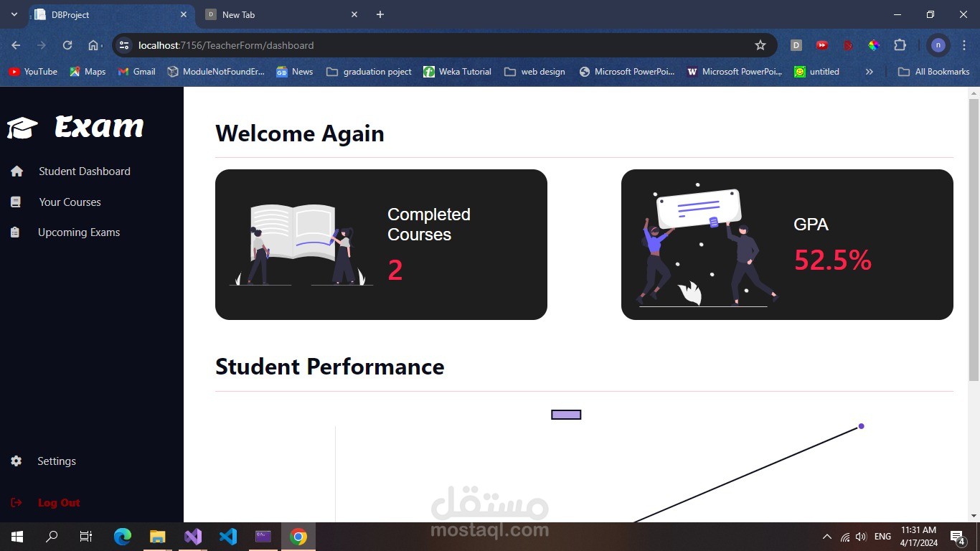
Task: Open the Chrome extensions puzzle icon
Action: click(x=900, y=44)
